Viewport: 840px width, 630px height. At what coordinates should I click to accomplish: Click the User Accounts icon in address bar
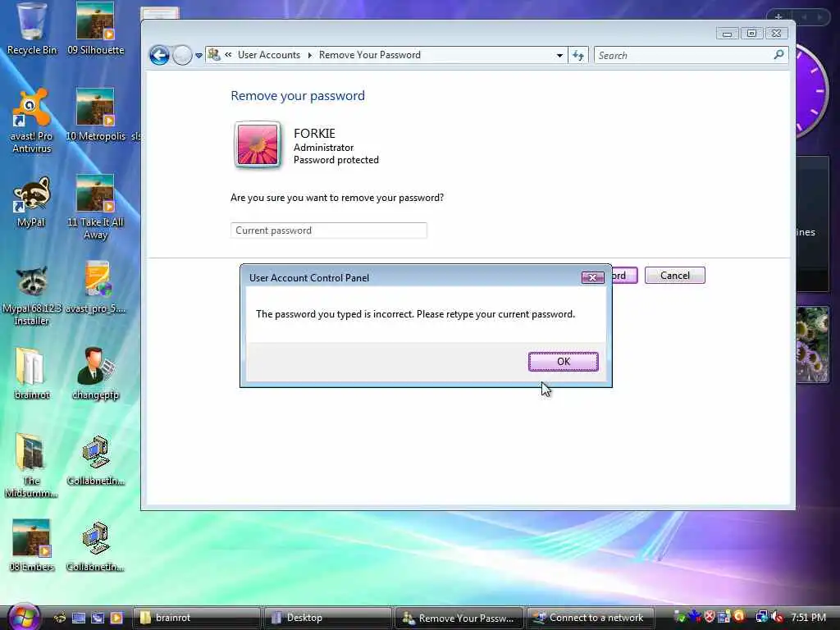pos(214,55)
